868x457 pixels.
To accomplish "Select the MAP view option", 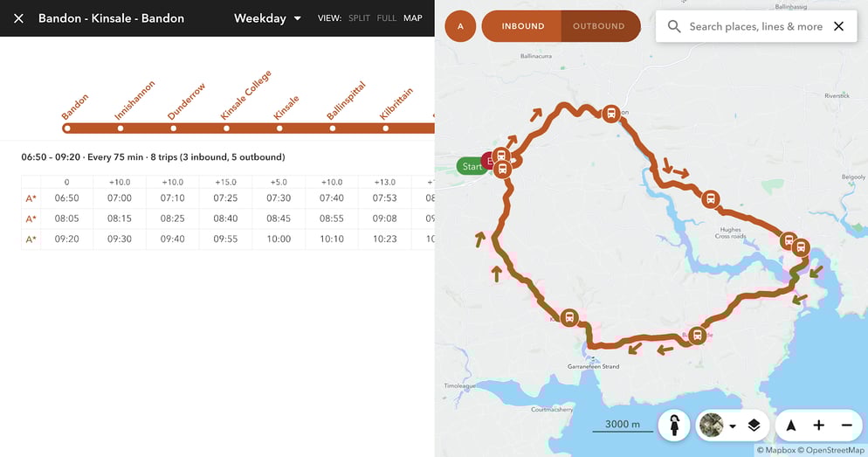I will pos(413,18).
